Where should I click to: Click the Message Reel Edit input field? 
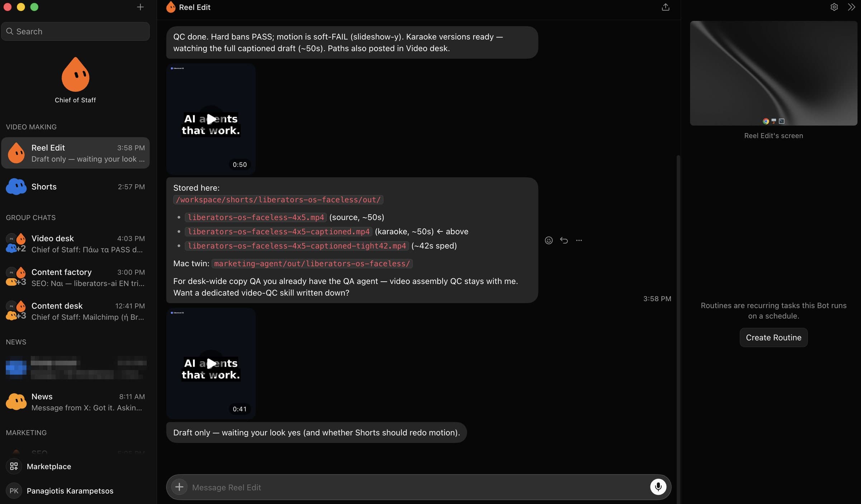(418, 487)
